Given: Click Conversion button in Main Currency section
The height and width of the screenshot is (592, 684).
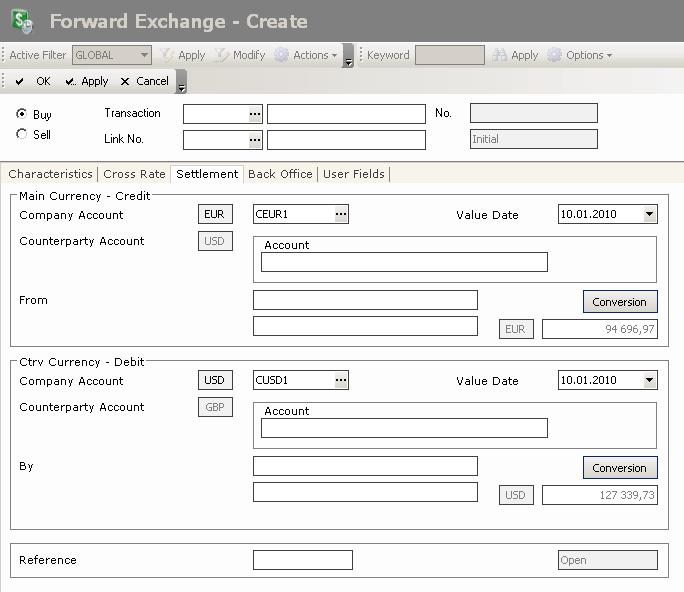Looking at the screenshot, I should [x=620, y=301].
